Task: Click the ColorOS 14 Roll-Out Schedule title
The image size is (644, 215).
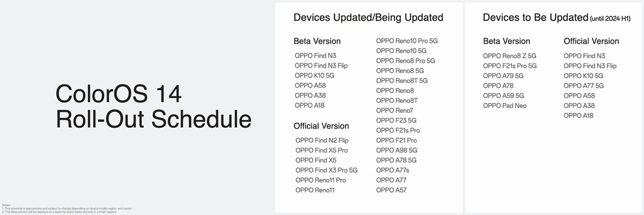Action: (153, 107)
